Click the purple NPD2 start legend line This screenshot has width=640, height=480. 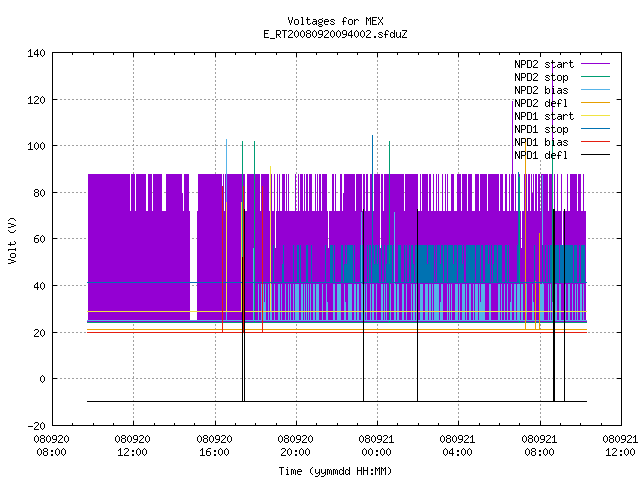pos(596,64)
